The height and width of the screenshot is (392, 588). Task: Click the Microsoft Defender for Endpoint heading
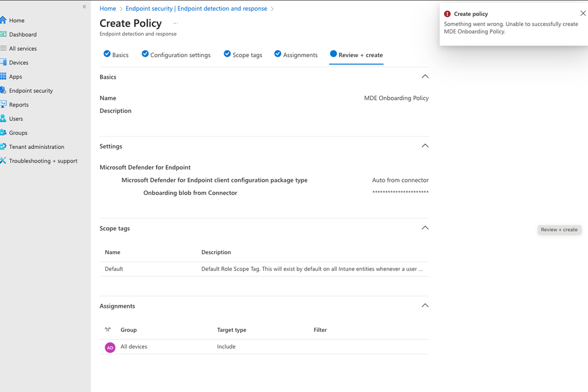click(x=145, y=167)
